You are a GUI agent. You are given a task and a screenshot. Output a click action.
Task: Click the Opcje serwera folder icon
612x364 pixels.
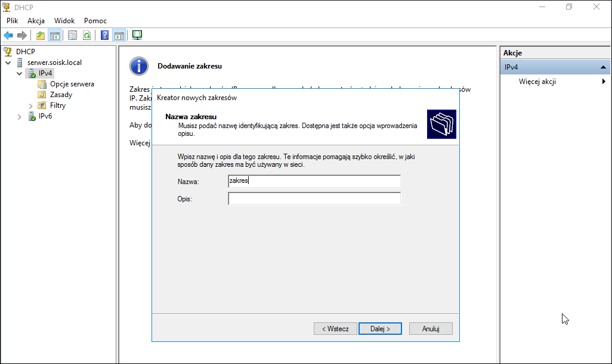42,84
